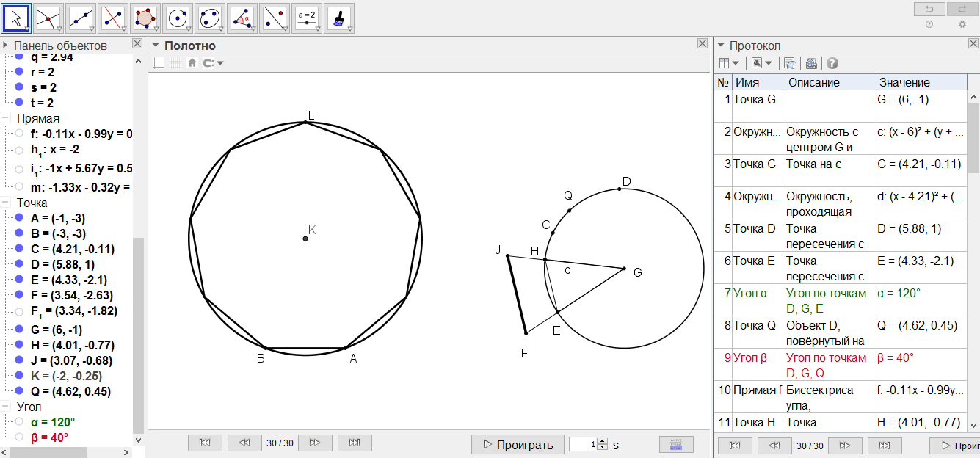Screen dimensions: 980x458
Task: Collapse the Прямая group in tree
Action: 6,118
